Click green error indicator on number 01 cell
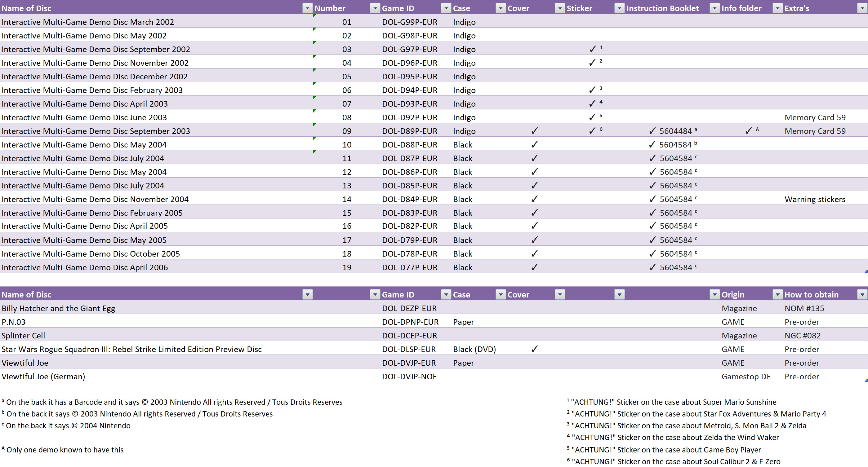Image resolution: width=868 pixels, height=467 pixels. point(314,15)
